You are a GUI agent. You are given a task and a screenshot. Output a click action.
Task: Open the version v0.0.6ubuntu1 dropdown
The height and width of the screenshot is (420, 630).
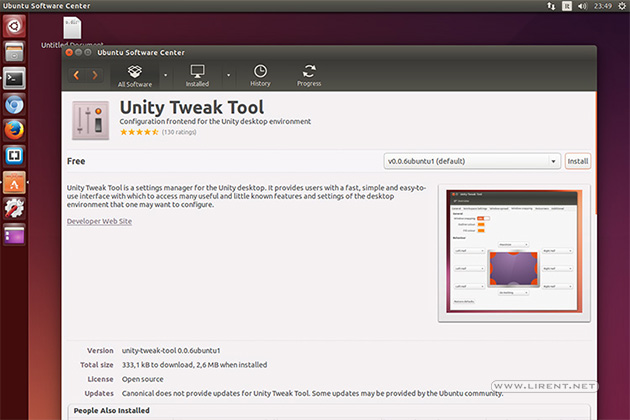[472, 161]
